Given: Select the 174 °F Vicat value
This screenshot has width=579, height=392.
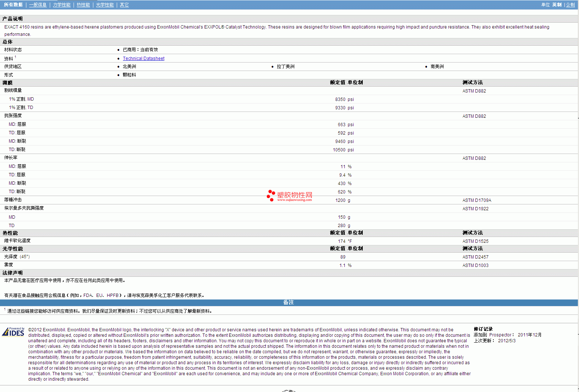Looking at the screenshot, I should pyautogui.click(x=345, y=241).
